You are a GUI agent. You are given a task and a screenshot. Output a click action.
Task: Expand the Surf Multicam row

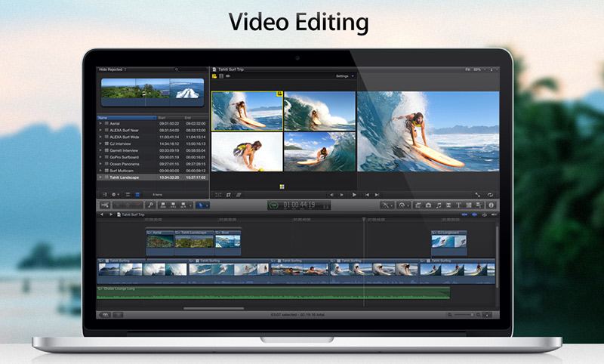tap(100, 171)
